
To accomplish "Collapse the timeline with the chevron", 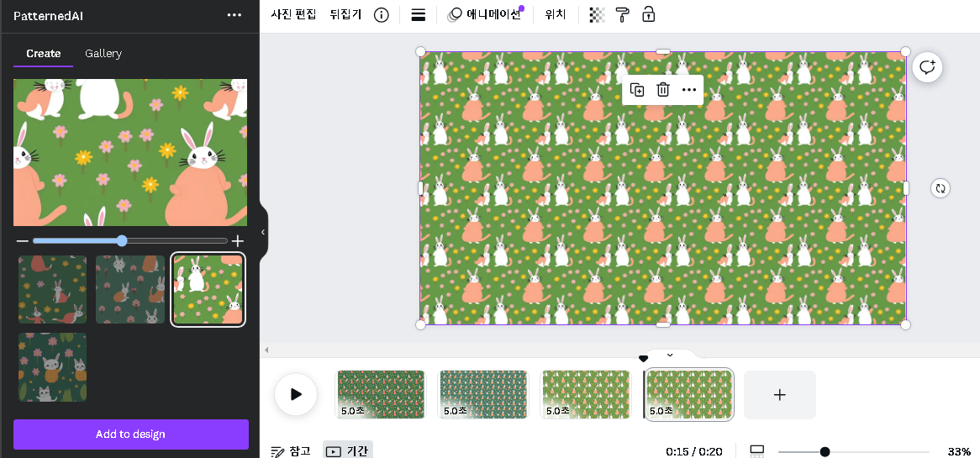I will click(x=670, y=355).
